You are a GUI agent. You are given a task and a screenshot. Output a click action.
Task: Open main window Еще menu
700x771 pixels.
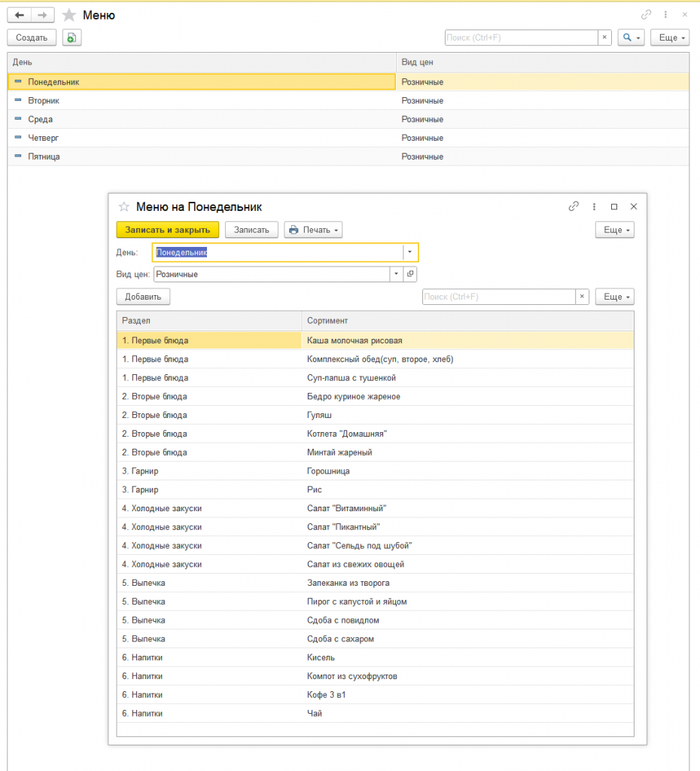(670, 38)
